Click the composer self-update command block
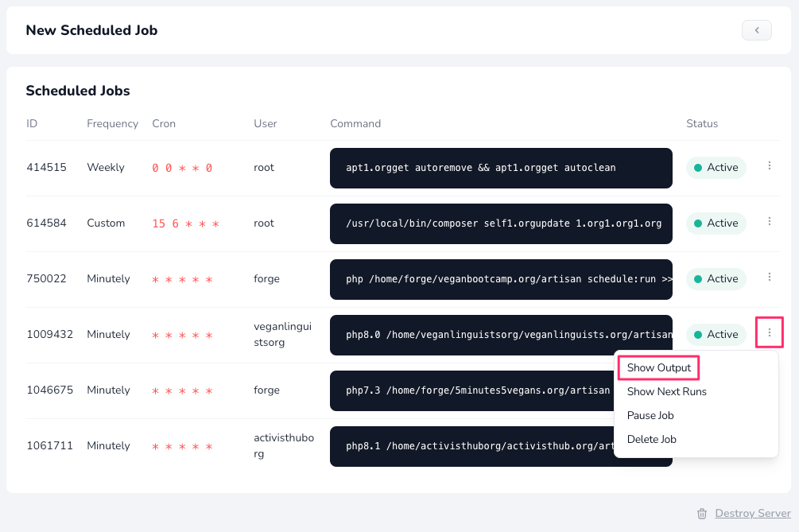The image size is (799, 532). click(500, 223)
